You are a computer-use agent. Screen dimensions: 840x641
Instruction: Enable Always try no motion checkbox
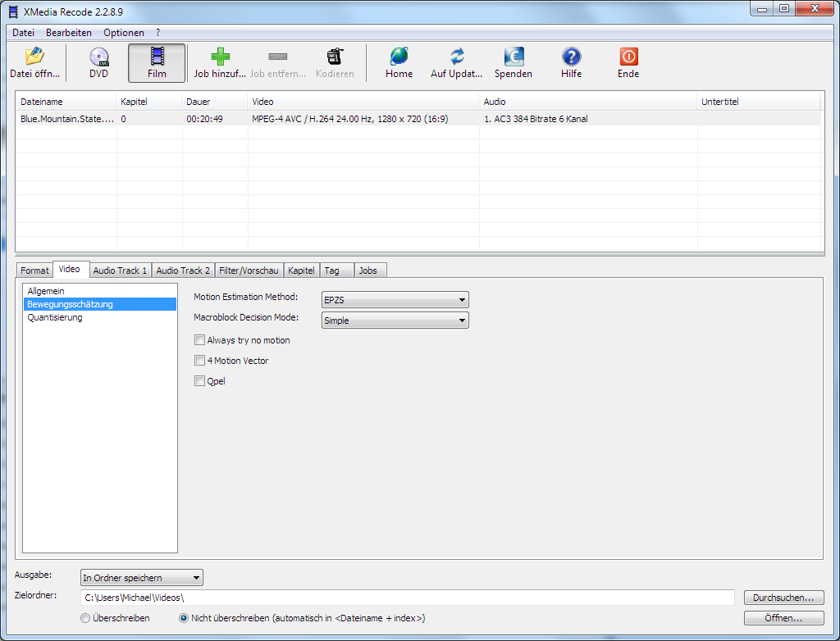click(x=199, y=340)
